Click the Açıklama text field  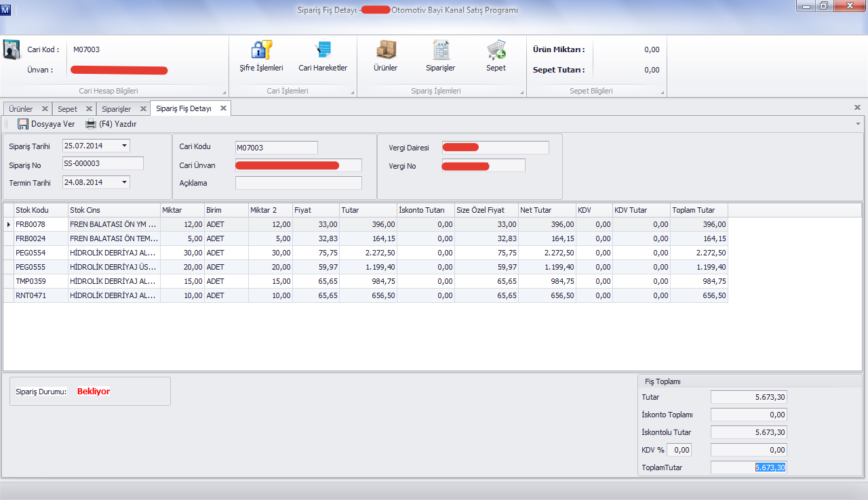[298, 183]
